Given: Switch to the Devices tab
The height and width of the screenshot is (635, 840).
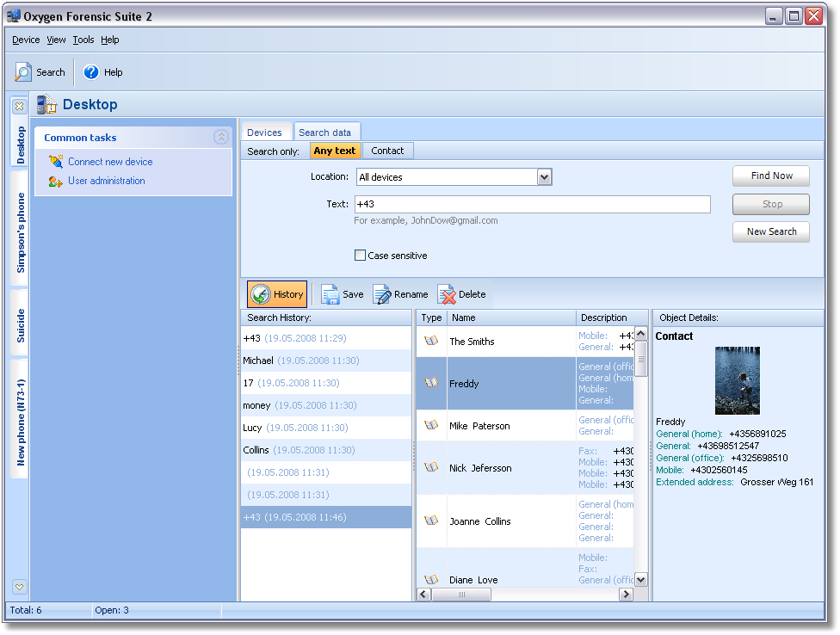Looking at the screenshot, I should point(264,133).
